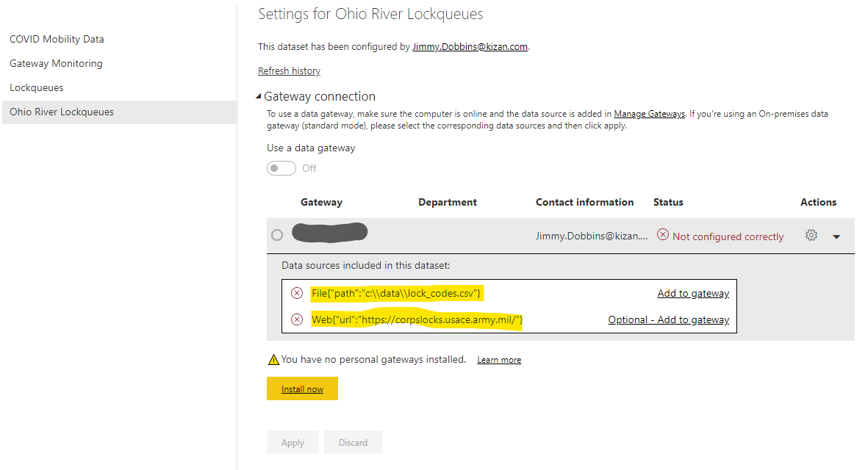Click the Not configured correctly status icon

click(663, 236)
